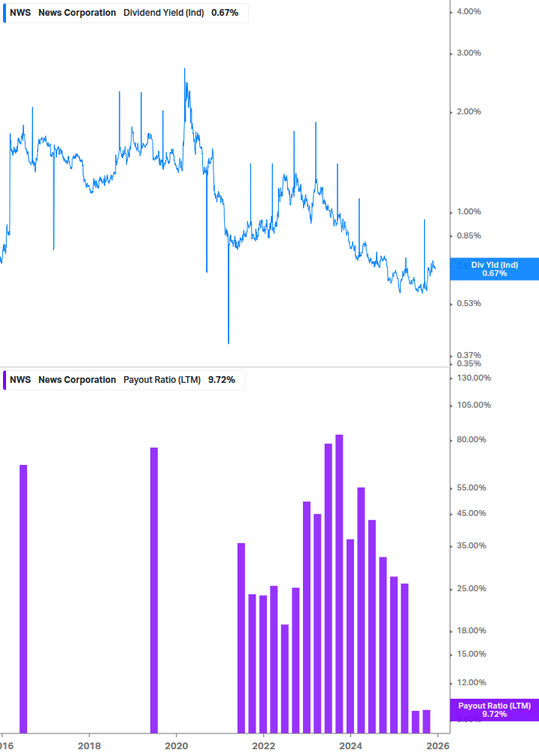
Task: Select the lone purple bar between 2018 and 2020
Action: (x=154, y=590)
